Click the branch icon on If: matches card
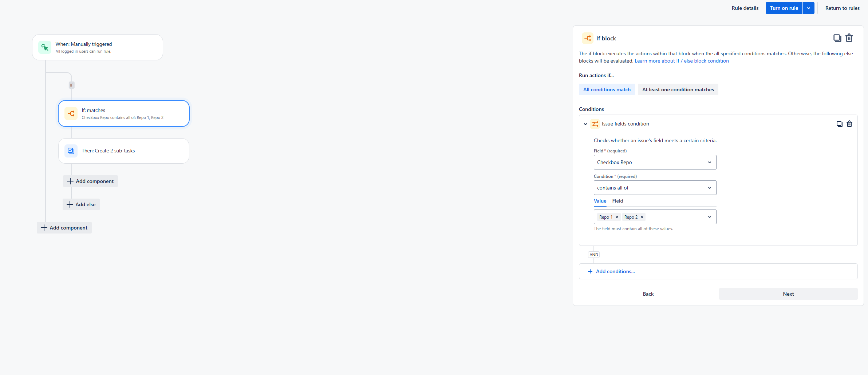Viewport: 868px width, 375px height. click(x=71, y=113)
